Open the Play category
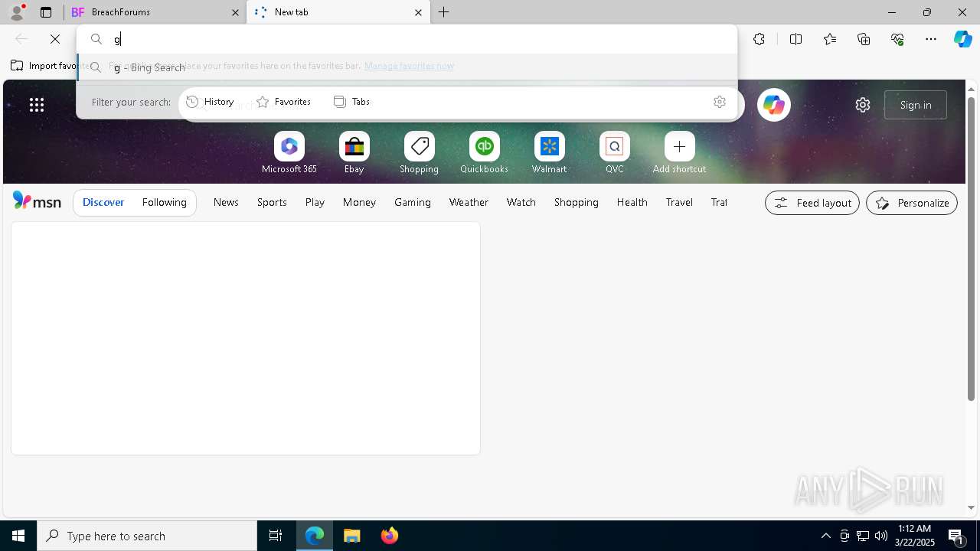The width and height of the screenshot is (980, 551). (315, 202)
